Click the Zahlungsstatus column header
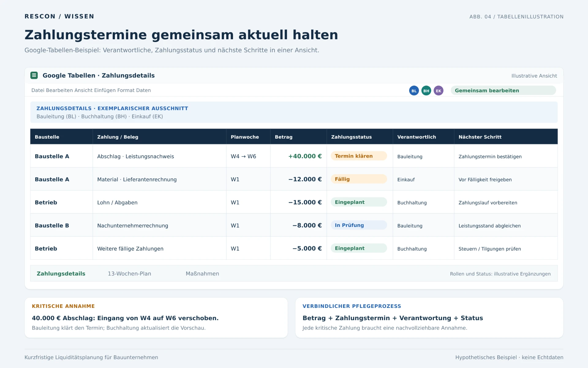The height and width of the screenshot is (368, 588). (x=360, y=137)
